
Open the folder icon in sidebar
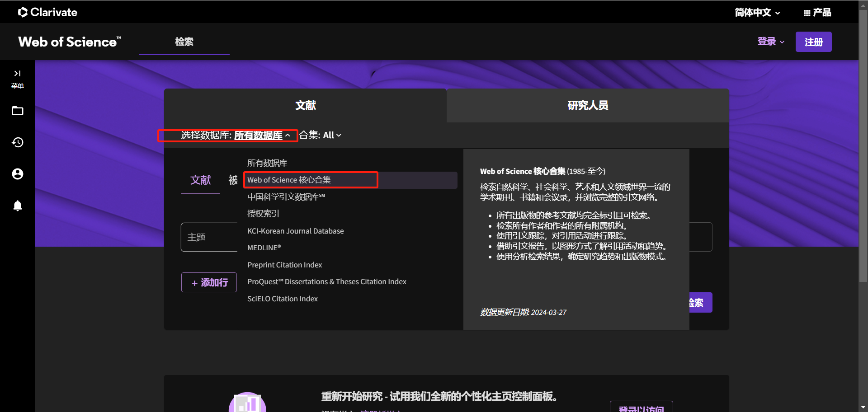tap(18, 111)
